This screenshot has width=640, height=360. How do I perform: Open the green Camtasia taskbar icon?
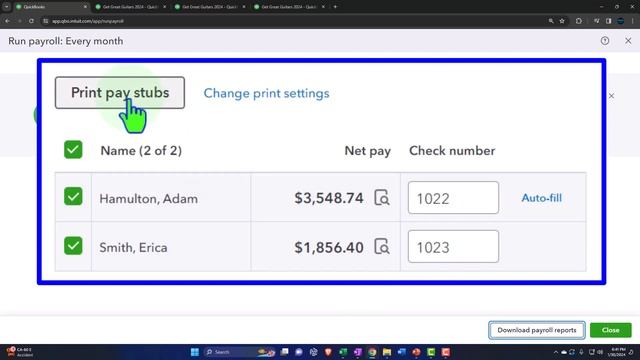click(431, 352)
